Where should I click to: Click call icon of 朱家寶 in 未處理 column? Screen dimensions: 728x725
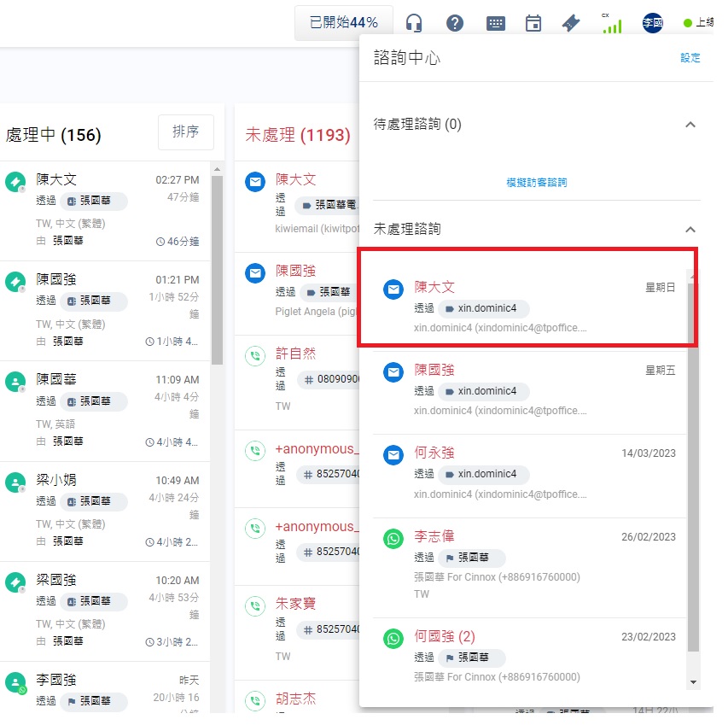click(255, 605)
